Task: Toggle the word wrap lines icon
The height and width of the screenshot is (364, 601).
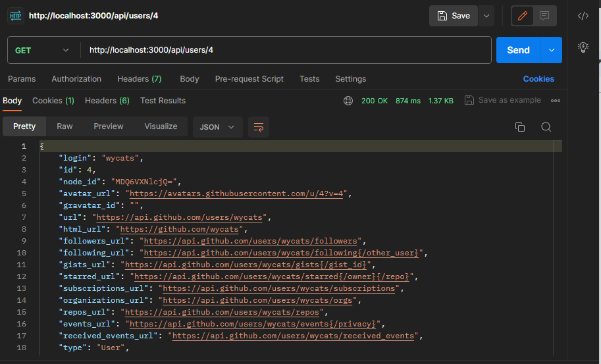Action: click(x=259, y=127)
